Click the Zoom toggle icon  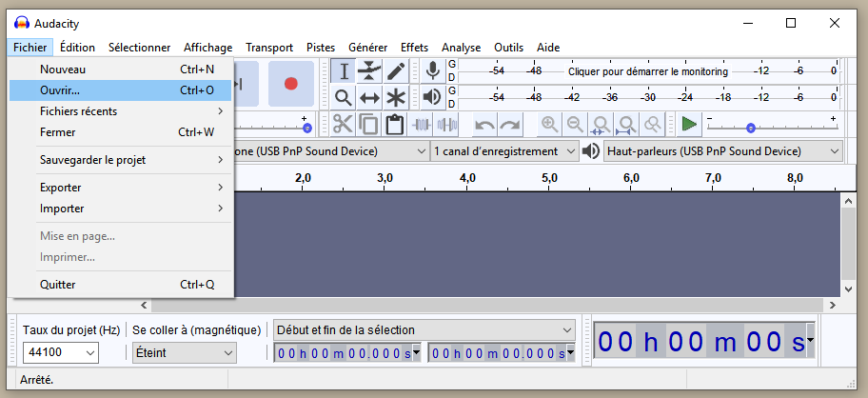pos(652,124)
